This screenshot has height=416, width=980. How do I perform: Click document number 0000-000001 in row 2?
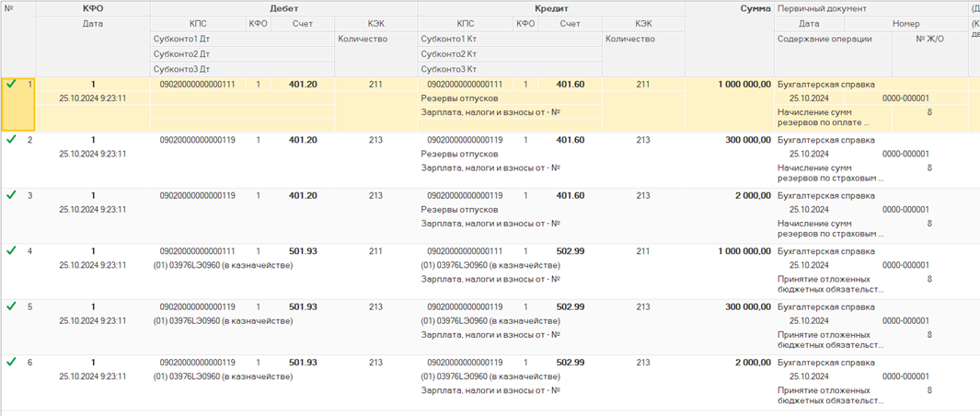[905, 154]
